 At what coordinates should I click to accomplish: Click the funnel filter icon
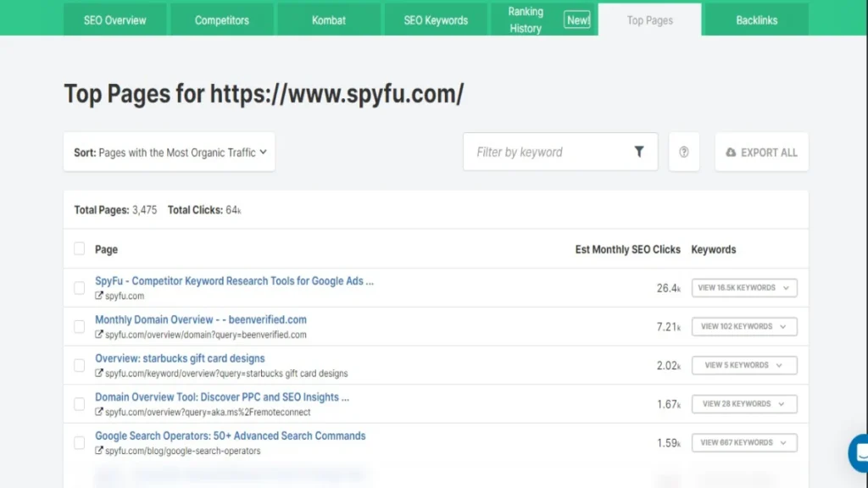639,152
